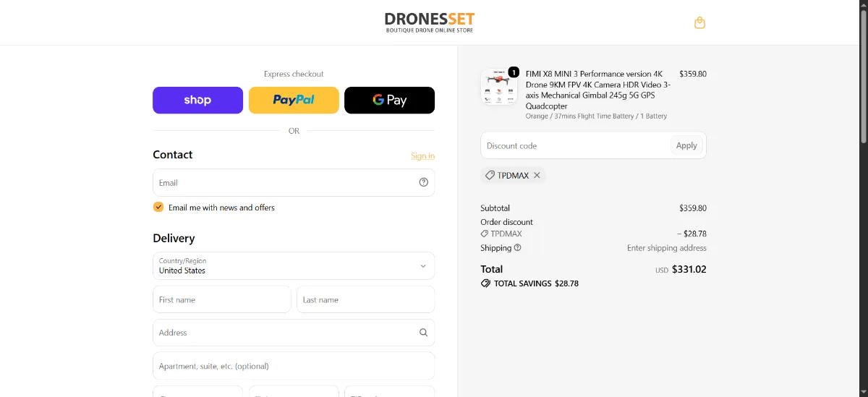The height and width of the screenshot is (397, 868).
Task: Open the Country/Region dropdown
Action: [294, 265]
